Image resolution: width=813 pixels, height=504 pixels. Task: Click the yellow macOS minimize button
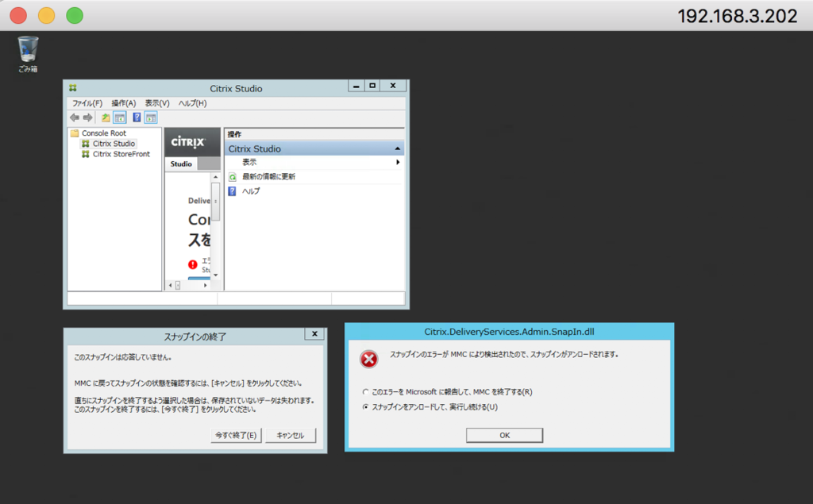(x=47, y=16)
